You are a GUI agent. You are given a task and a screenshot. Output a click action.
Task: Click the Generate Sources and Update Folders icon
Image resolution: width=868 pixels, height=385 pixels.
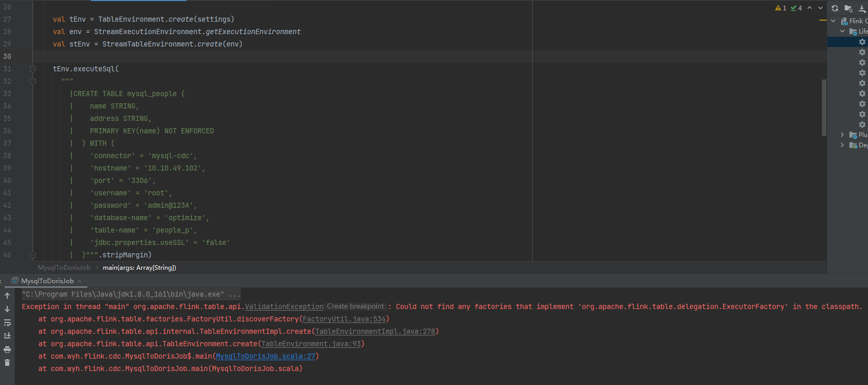pos(848,8)
